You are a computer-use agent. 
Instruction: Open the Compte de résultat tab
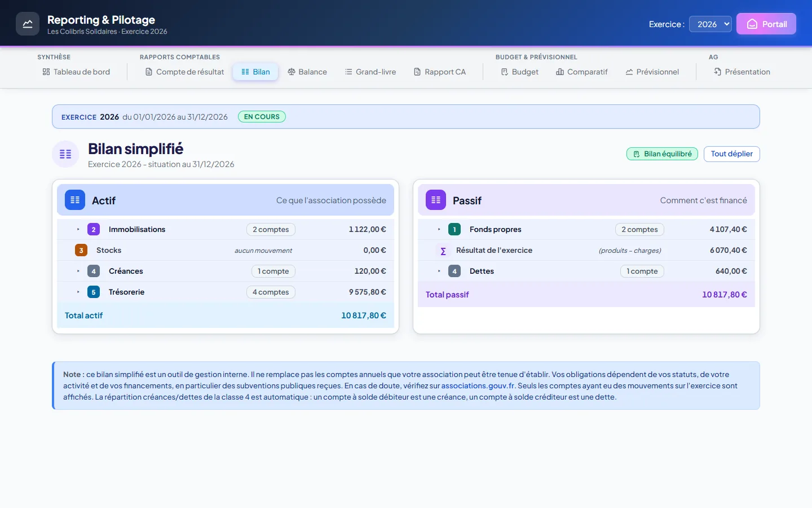tap(185, 72)
